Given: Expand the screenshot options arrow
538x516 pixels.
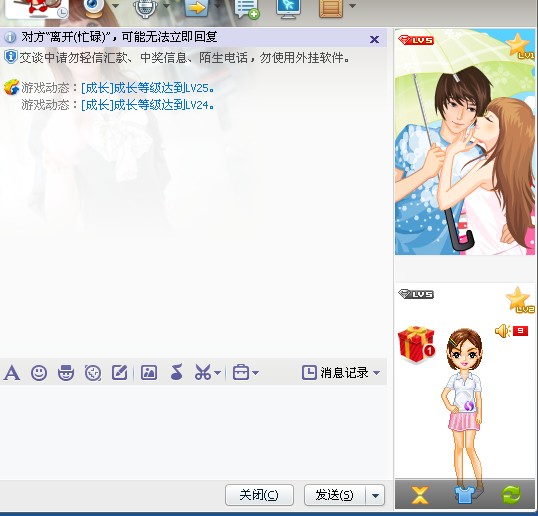Looking at the screenshot, I should pos(217,373).
